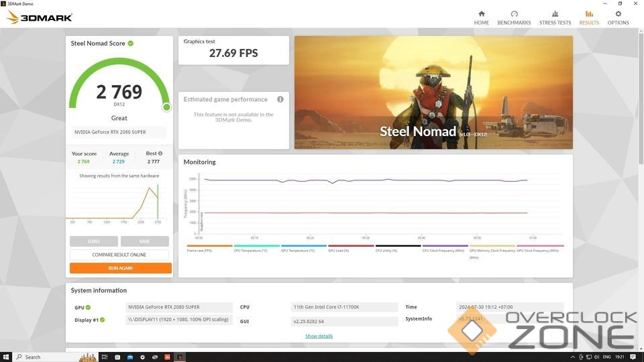This screenshot has width=644, height=362.
Task: Click the NVIDIA GeForce RTX 2080 SUPER label under score
Action: tap(119, 132)
